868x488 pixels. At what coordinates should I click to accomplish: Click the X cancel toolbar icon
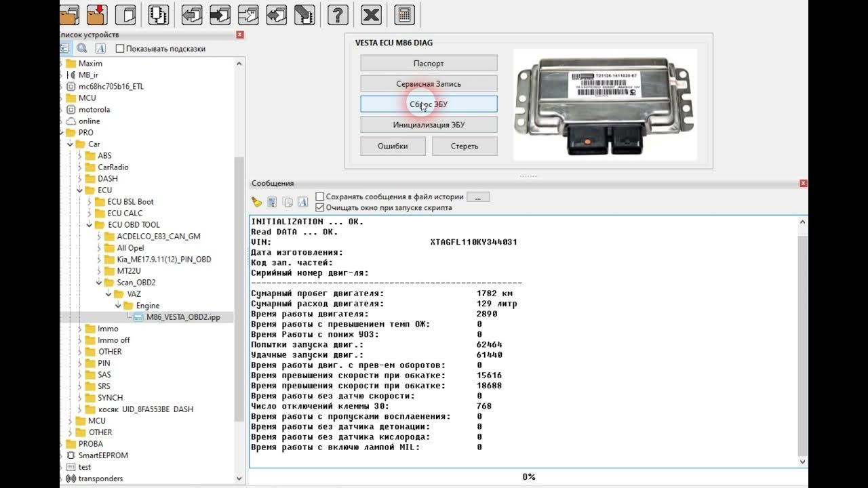[371, 14]
